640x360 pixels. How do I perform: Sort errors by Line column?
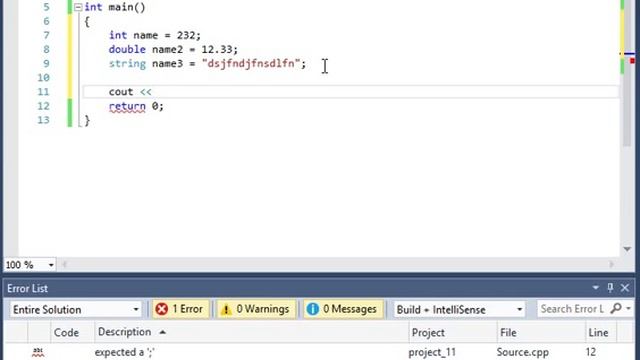601,332
